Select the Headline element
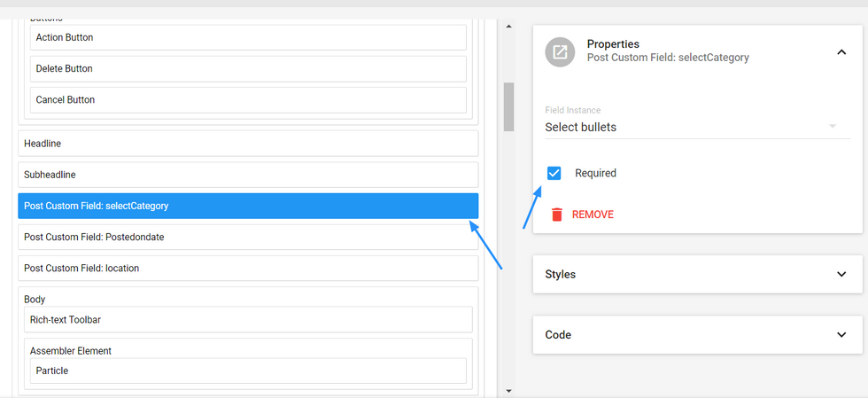This screenshot has width=868, height=398. click(x=248, y=144)
